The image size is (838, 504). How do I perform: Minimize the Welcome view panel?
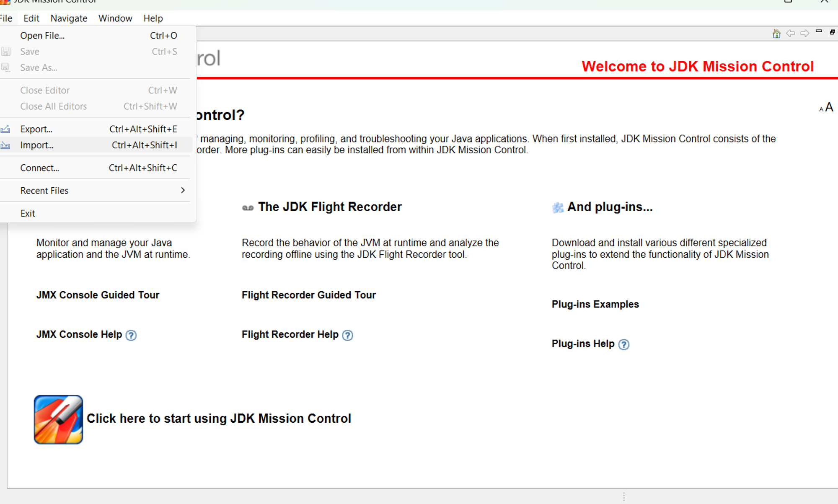[819, 31]
